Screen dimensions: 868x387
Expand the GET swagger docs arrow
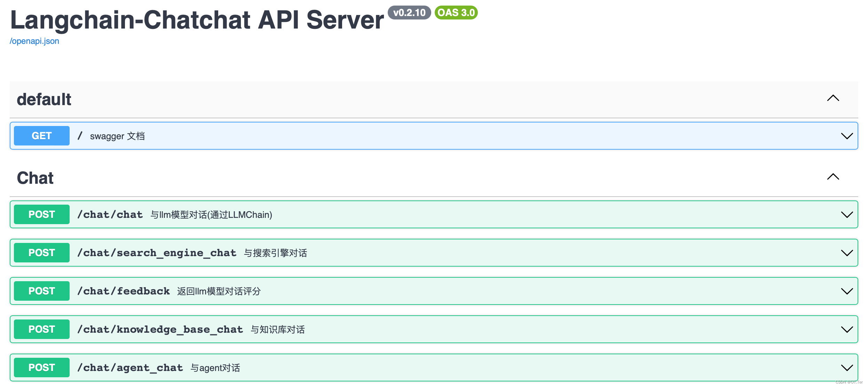[x=846, y=136]
